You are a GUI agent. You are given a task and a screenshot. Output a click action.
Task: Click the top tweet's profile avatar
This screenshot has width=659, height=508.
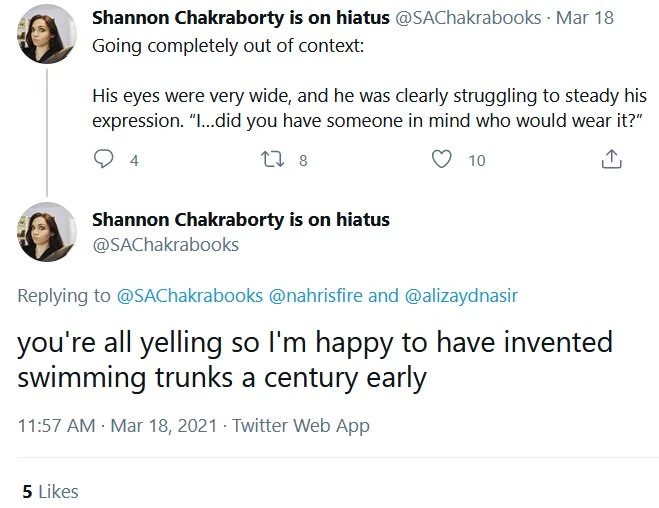(x=46, y=33)
